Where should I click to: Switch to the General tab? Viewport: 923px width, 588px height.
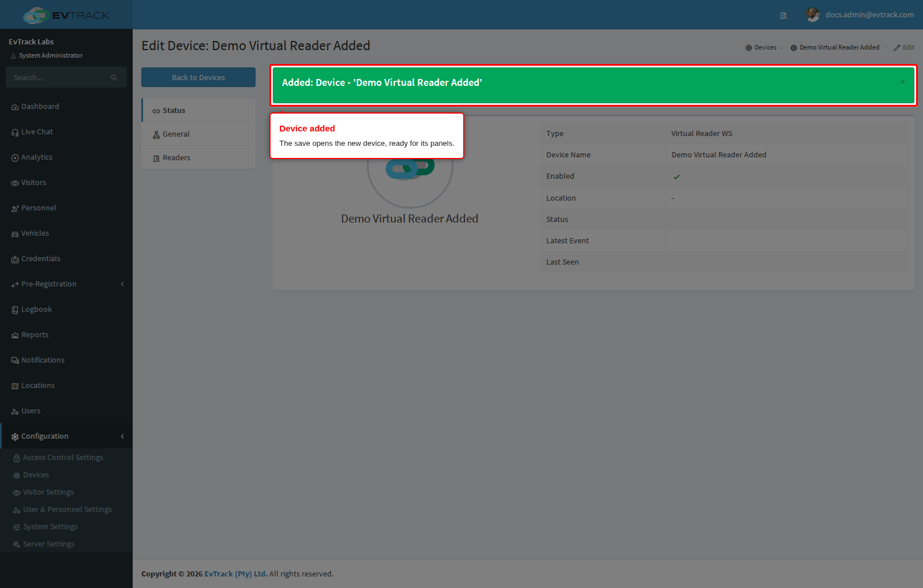pos(198,134)
